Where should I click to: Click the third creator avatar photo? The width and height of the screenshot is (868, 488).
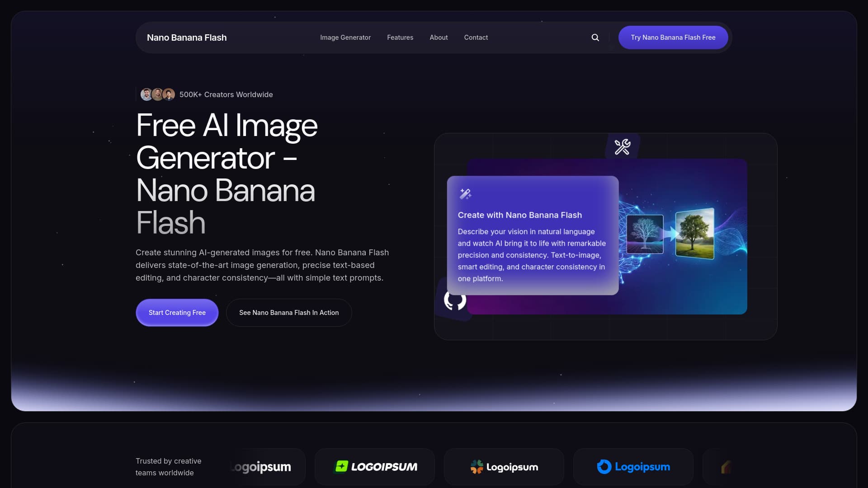pyautogui.click(x=169, y=94)
